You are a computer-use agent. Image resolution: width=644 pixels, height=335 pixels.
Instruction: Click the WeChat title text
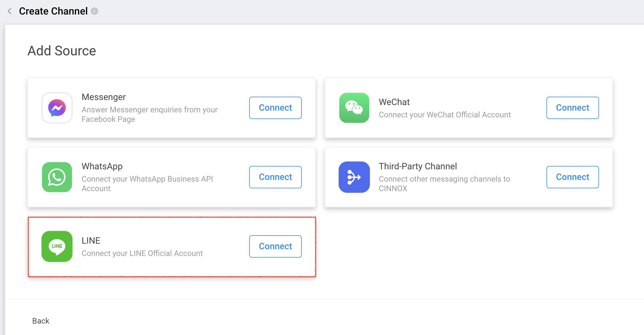point(394,102)
